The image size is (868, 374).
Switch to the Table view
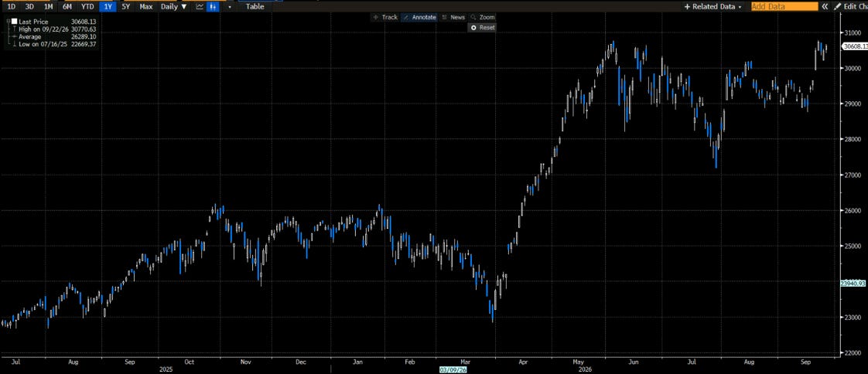pyautogui.click(x=255, y=7)
